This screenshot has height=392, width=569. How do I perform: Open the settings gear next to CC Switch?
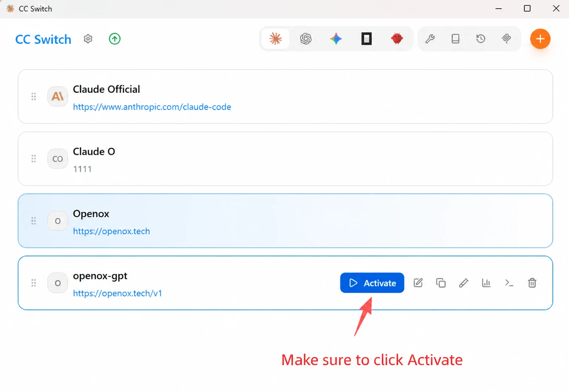[88, 39]
